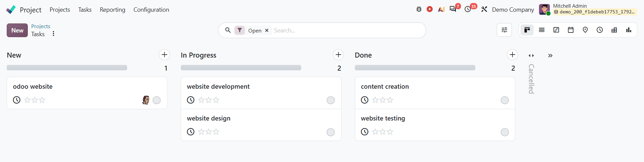This screenshot has width=644, height=162.
Task: Quick add task in Done column
Action: point(513,55)
